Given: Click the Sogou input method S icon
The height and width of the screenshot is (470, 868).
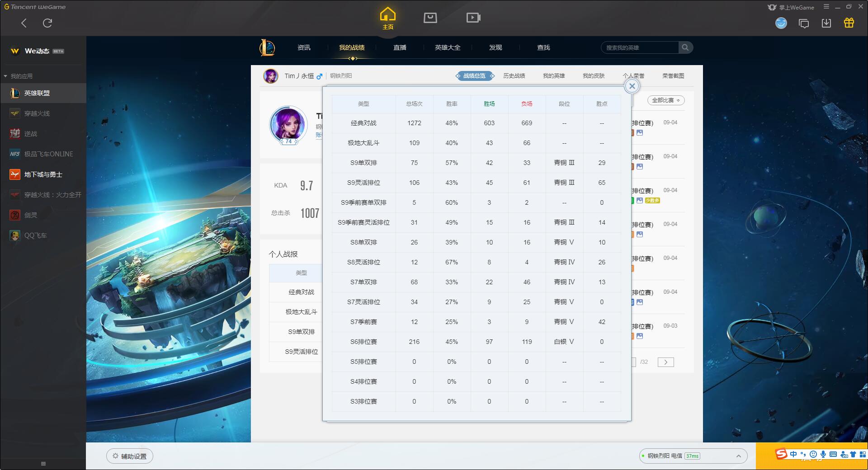Looking at the screenshot, I should click(781, 454).
